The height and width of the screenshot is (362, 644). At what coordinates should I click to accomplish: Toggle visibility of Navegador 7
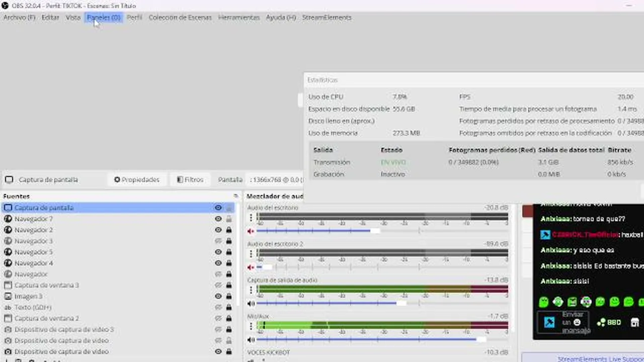click(218, 219)
